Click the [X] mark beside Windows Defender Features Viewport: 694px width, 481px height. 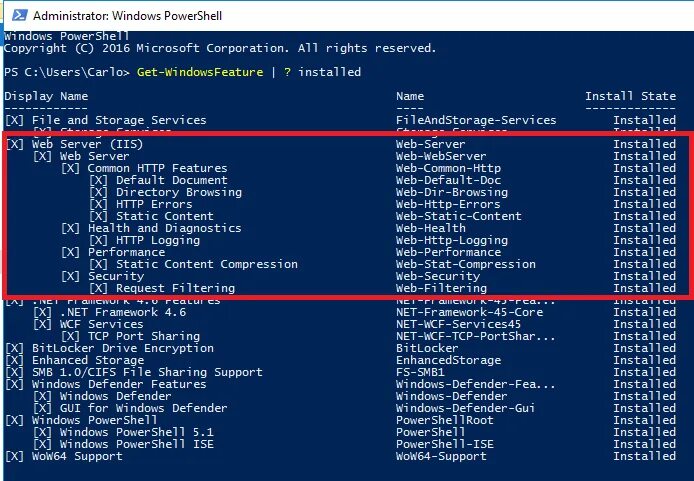click(x=15, y=385)
